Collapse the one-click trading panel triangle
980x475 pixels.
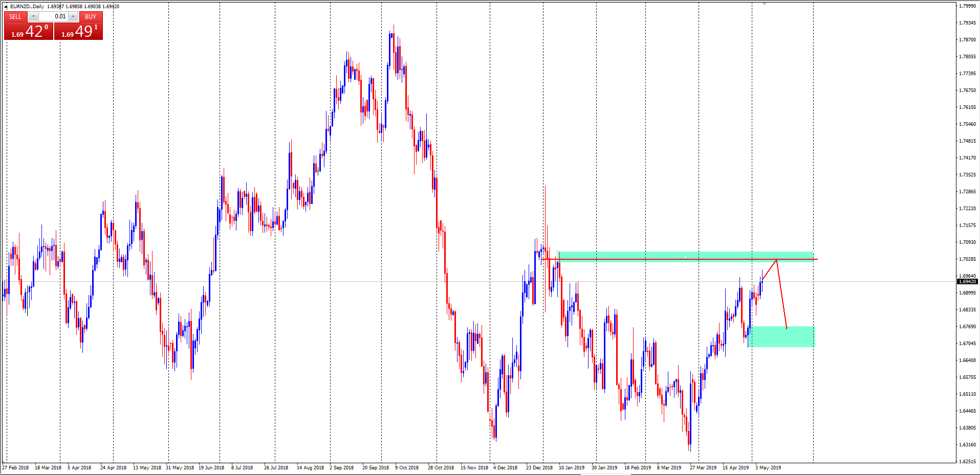click(6, 7)
